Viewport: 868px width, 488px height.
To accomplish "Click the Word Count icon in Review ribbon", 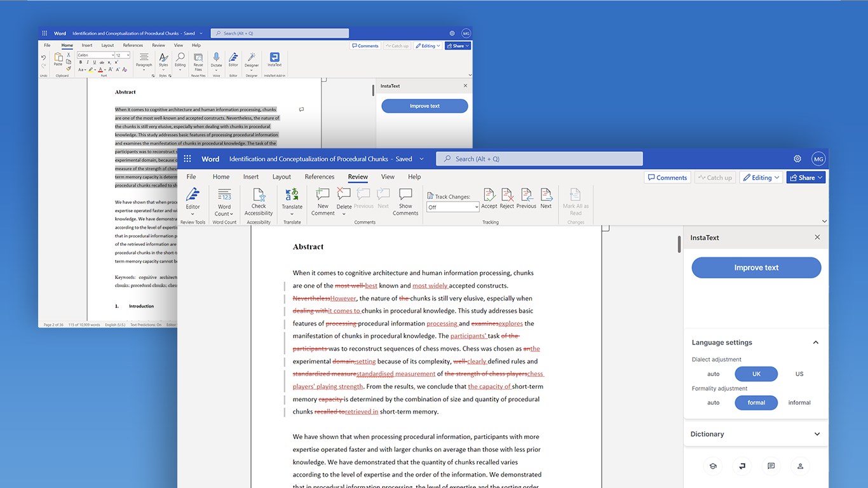I will (224, 194).
